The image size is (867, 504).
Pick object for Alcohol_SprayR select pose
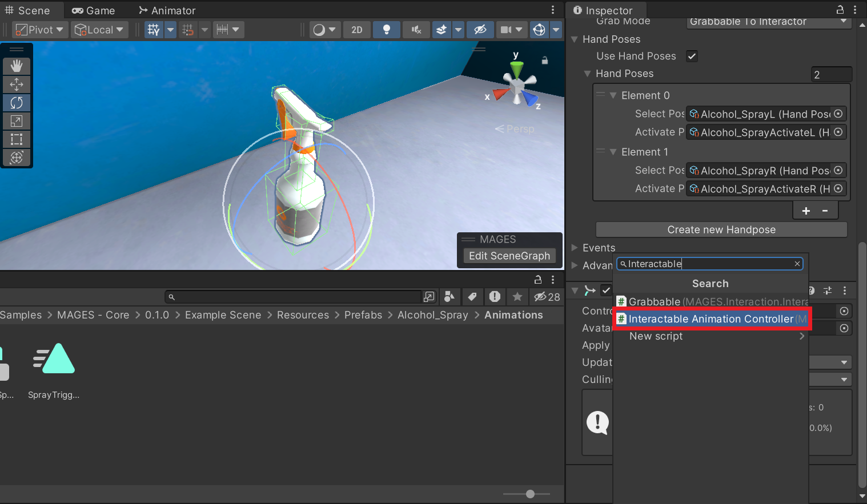[838, 170]
